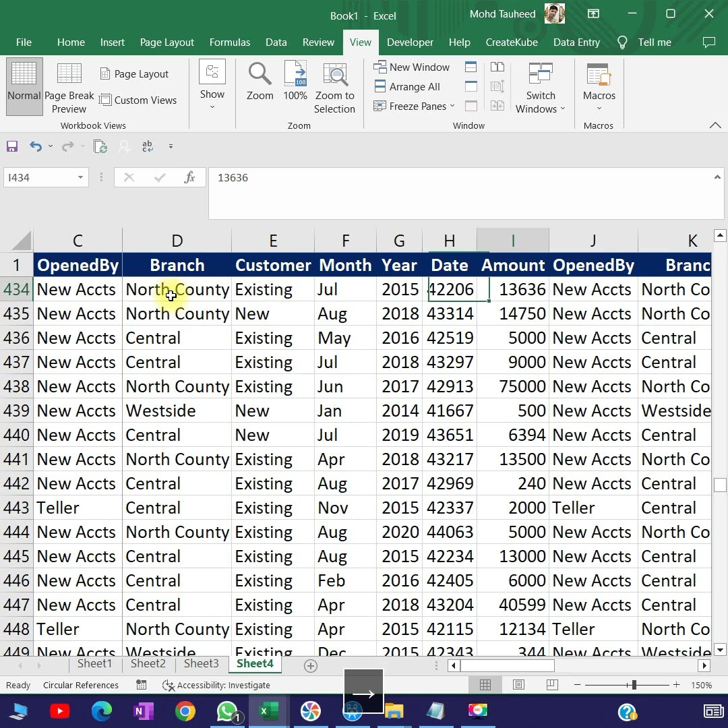Image resolution: width=728 pixels, height=728 pixels.
Task: Switch to Sheet1 tab
Action: [95, 663]
